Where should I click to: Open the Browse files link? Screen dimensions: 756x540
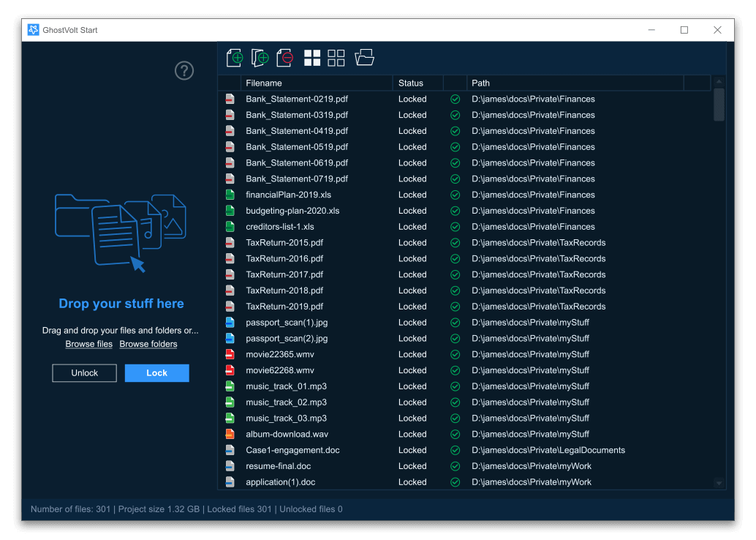pos(88,344)
